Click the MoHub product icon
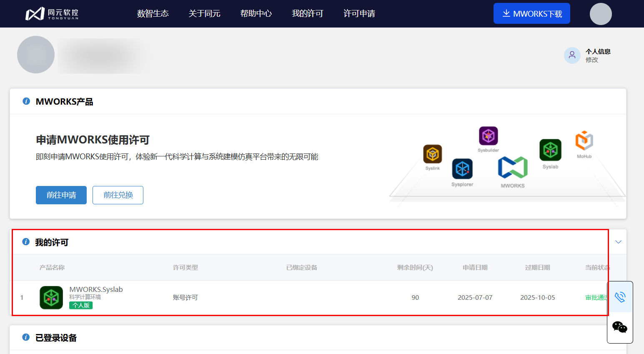644x354 pixels. coord(584,141)
